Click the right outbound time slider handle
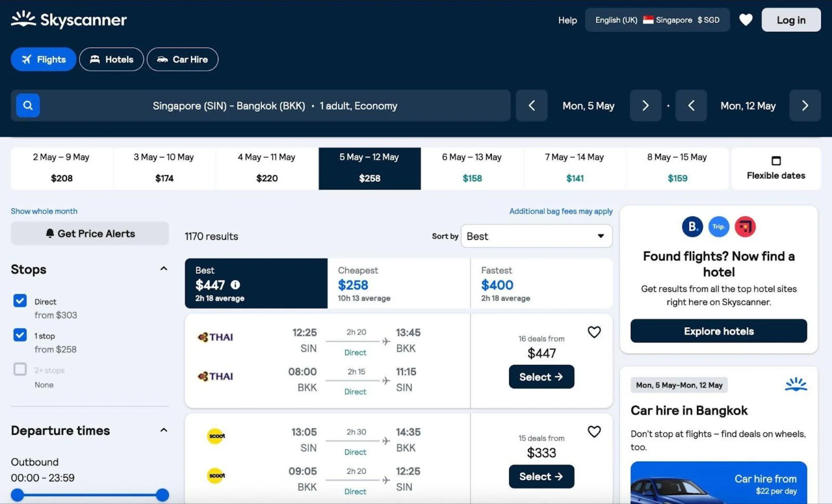Image resolution: width=832 pixels, height=504 pixels. pyautogui.click(x=162, y=494)
